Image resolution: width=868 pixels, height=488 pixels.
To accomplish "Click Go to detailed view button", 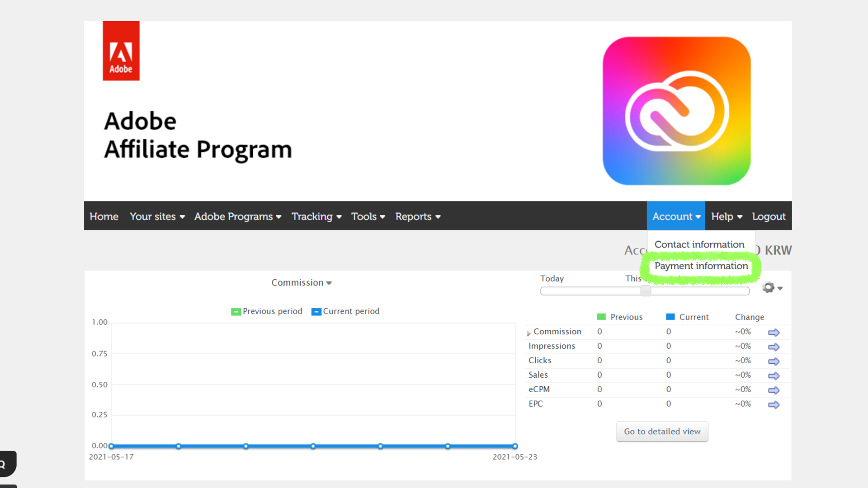I will coord(662,431).
